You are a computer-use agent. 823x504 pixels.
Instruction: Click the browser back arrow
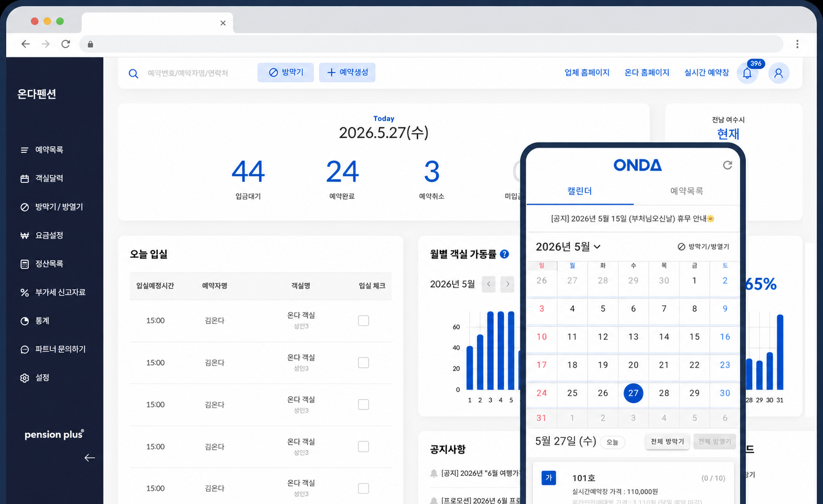[x=26, y=44]
